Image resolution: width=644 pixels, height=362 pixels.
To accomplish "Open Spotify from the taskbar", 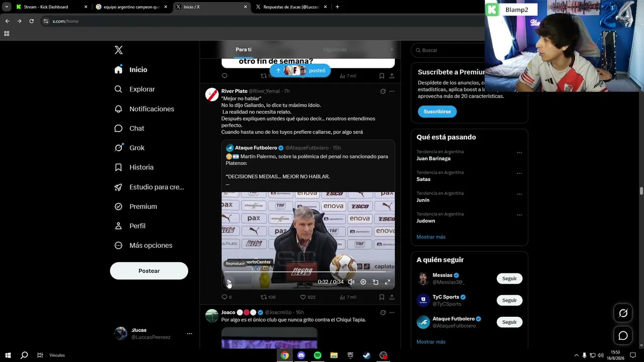I will coord(317,355).
